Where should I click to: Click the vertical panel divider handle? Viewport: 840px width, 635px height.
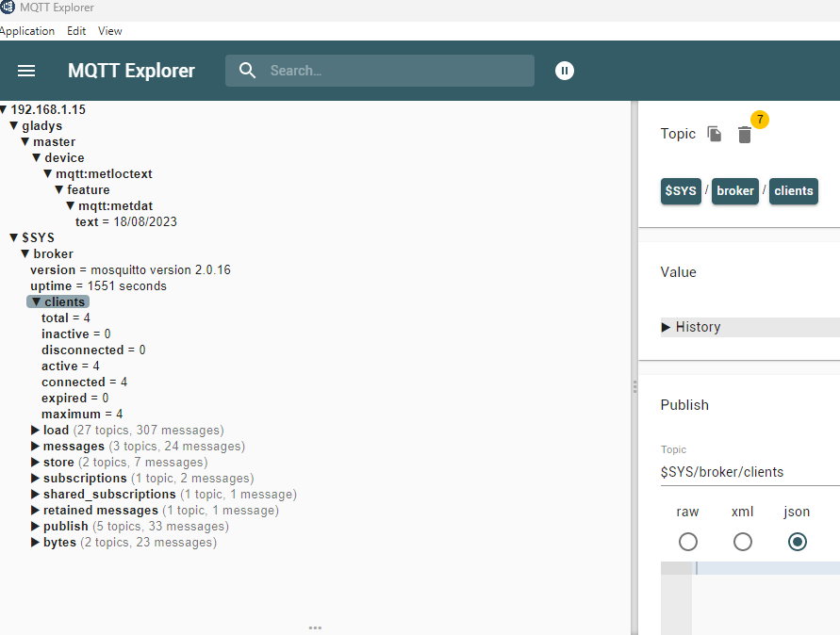point(634,386)
